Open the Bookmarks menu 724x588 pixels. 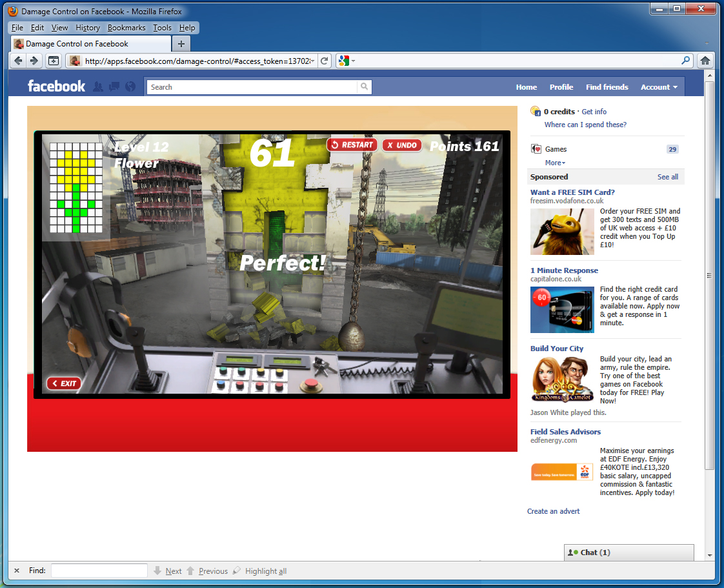(x=126, y=28)
